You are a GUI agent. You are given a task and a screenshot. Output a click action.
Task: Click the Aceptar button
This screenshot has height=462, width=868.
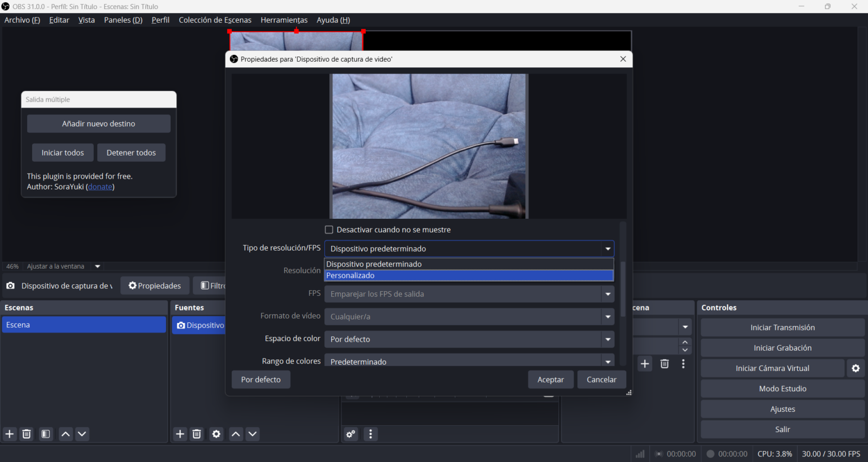point(550,379)
